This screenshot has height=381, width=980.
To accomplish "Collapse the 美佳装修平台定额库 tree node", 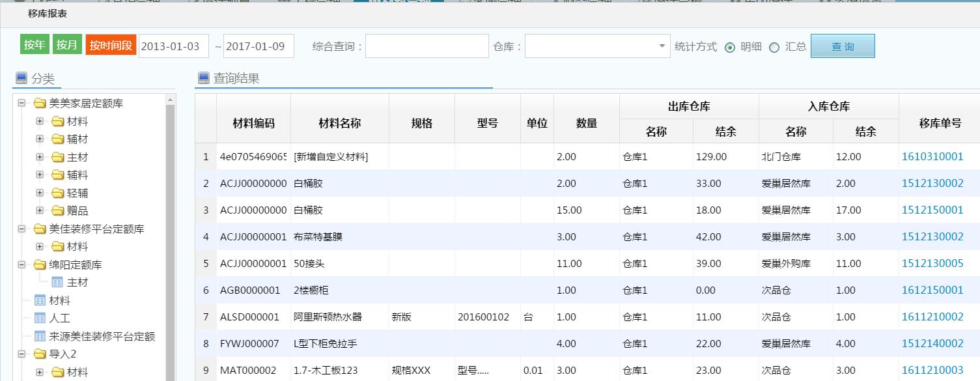I will [x=21, y=229].
